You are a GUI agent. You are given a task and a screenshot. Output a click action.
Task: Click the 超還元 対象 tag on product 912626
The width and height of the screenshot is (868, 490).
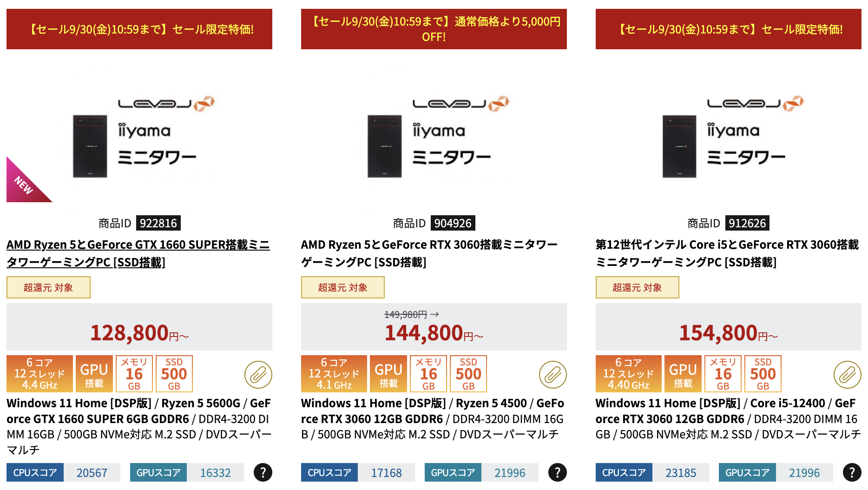coord(638,287)
